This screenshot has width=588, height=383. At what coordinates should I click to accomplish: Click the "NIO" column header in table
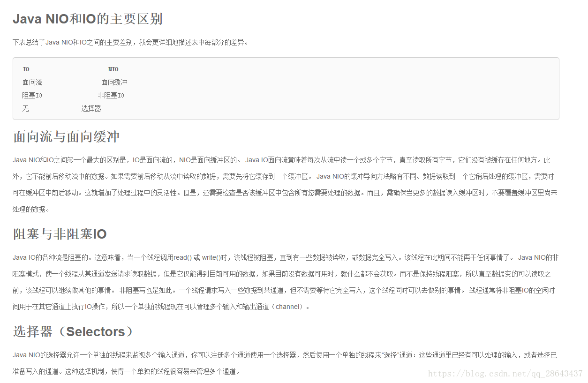113,69
